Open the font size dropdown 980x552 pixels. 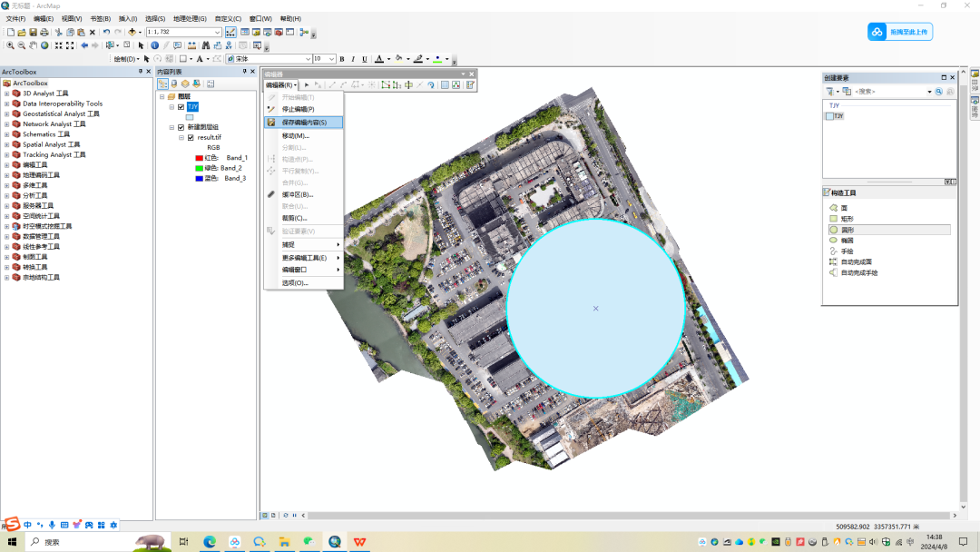point(331,59)
